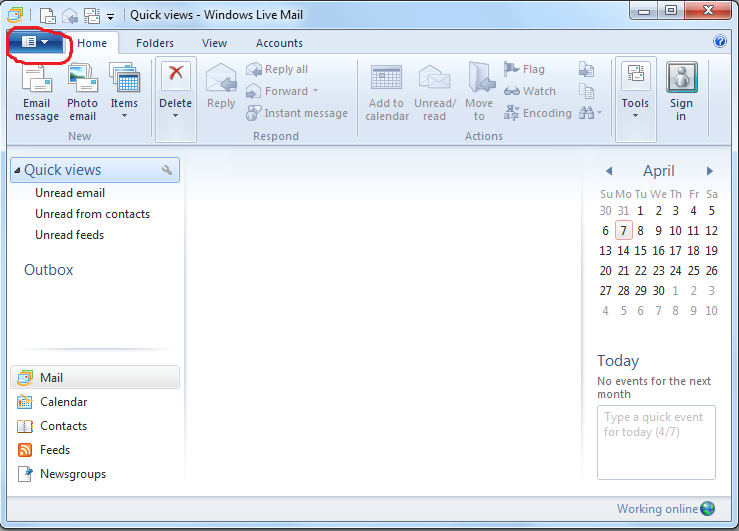Click the Find binoculars icon
The height and width of the screenshot is (531, 739).
[586, 113]
